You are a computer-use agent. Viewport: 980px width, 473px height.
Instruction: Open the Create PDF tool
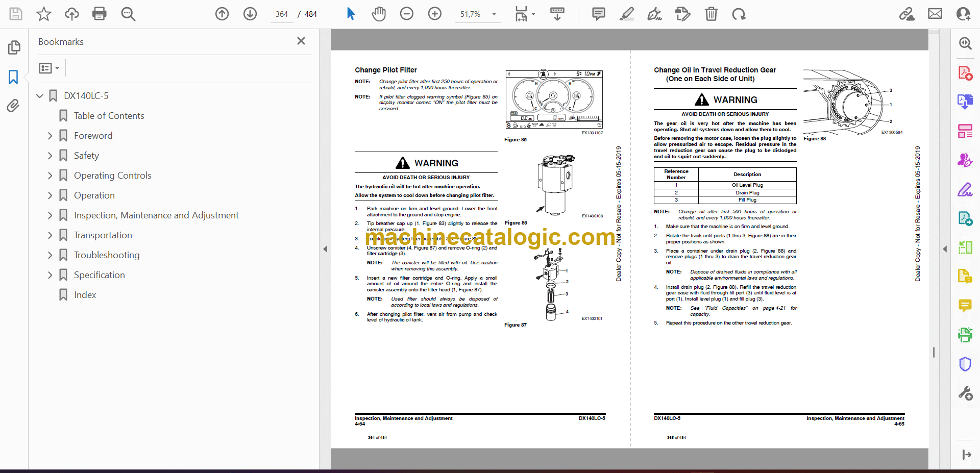(x=965, y=73)
